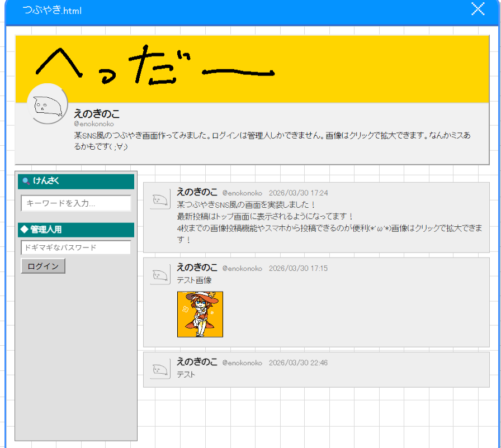Click the avatar on the 22:46 post
Image resolution: width=501 pixels, height=448 pixels.
[x=160, y=369]
